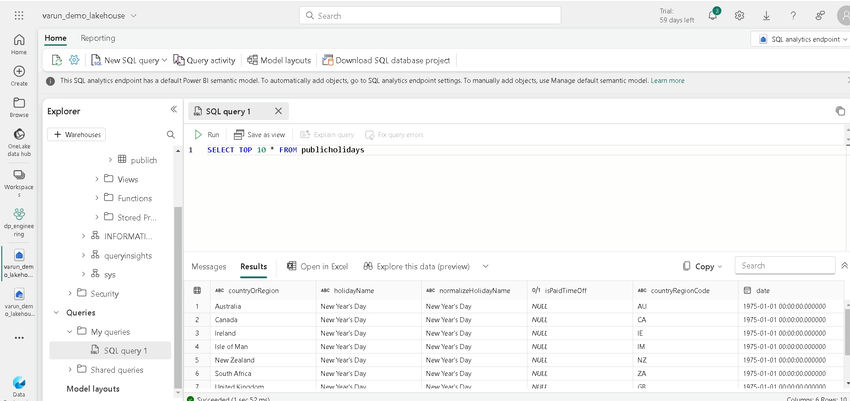
Task: Expand the Stored Procedures folder
Action: click(x=97, y=217)
